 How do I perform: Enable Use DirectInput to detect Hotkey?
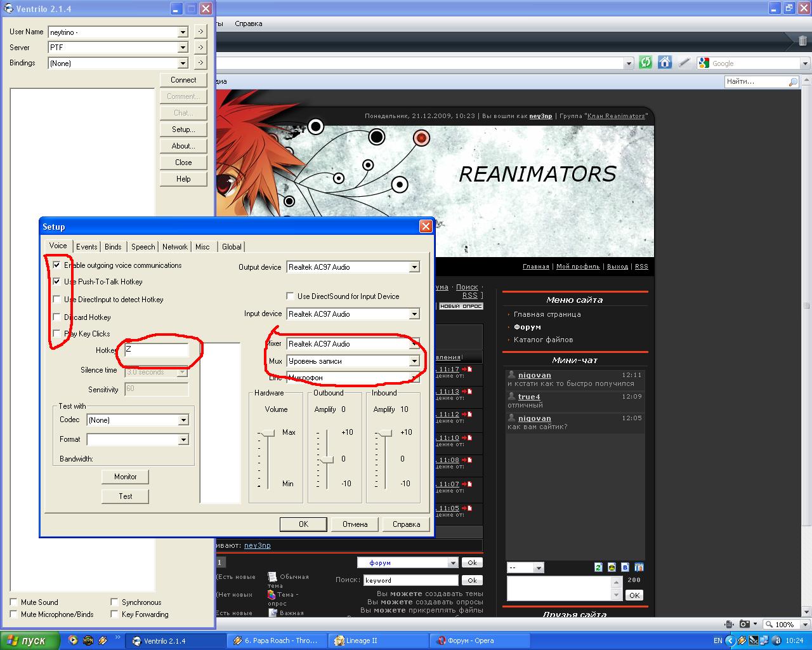pyautogui.click(x=57, y=299)
